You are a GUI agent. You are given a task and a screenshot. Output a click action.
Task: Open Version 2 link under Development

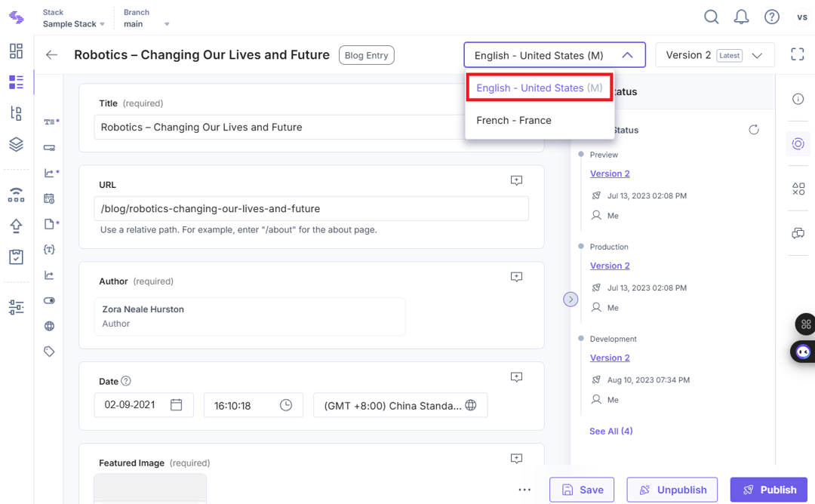pyautogui.click(x=610, y=358)
